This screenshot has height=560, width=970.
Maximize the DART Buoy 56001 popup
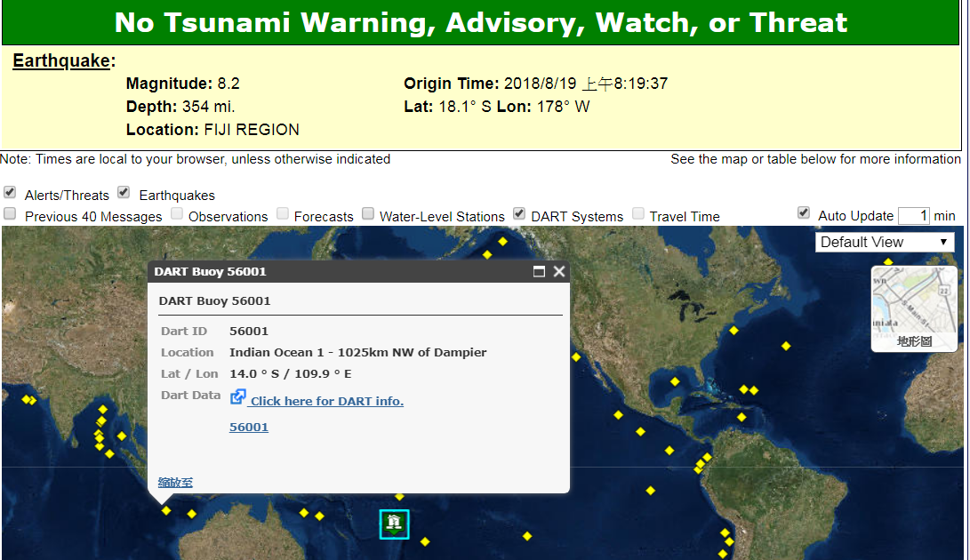click(x=539, y=272)
